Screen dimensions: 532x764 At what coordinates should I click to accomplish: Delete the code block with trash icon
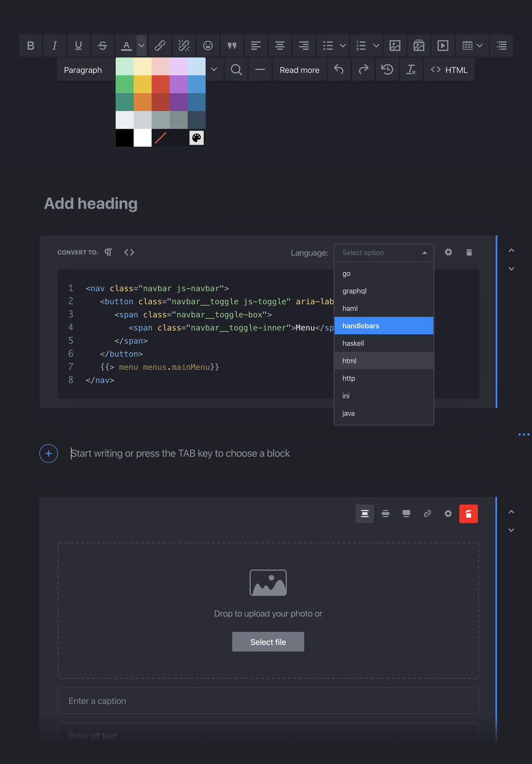tap(469, 252)
